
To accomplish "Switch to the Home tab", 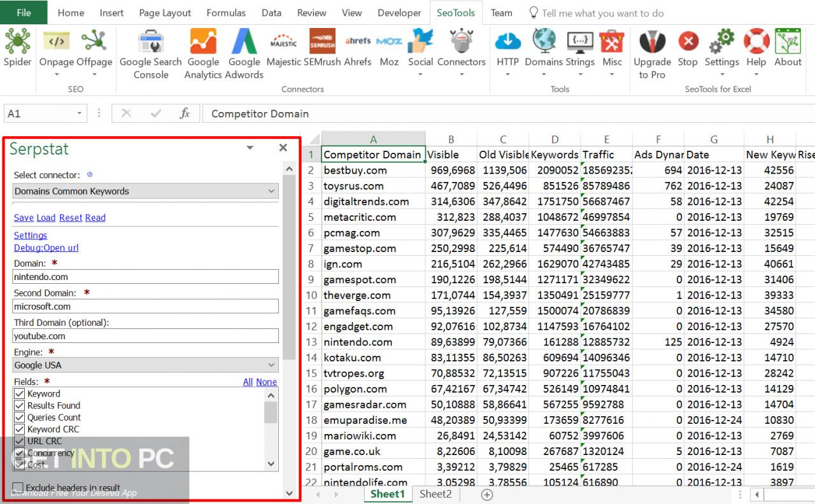I will pyautogui.click(x=71, y=13).
